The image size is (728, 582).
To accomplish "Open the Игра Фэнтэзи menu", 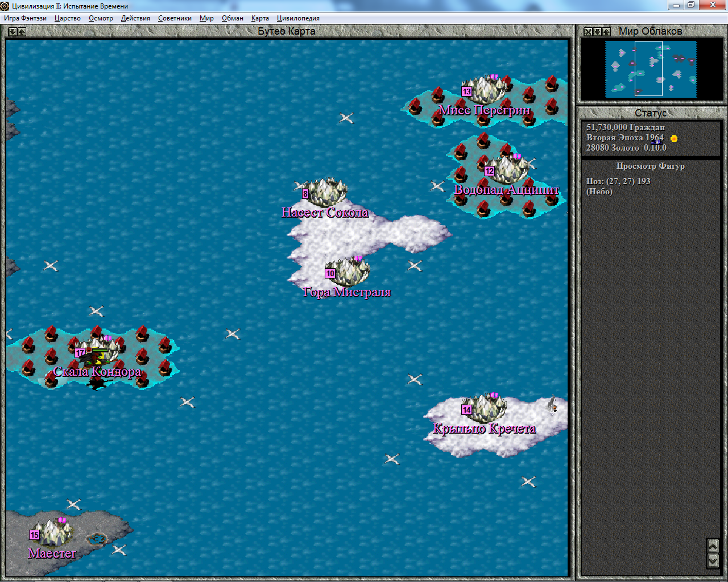I will 25,18.
